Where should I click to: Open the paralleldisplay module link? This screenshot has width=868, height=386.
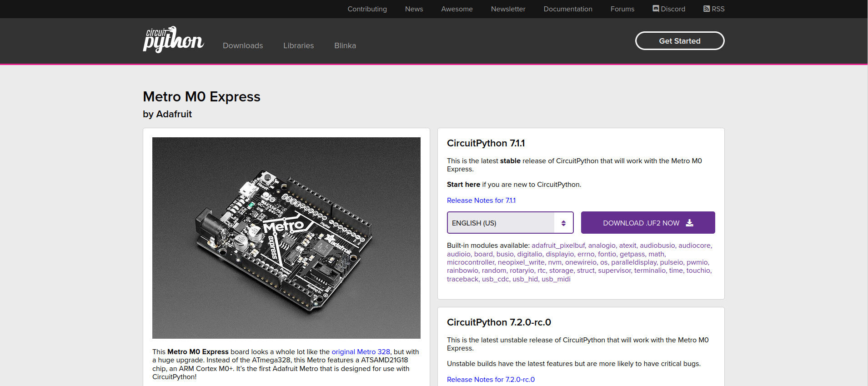click(634, 262)
